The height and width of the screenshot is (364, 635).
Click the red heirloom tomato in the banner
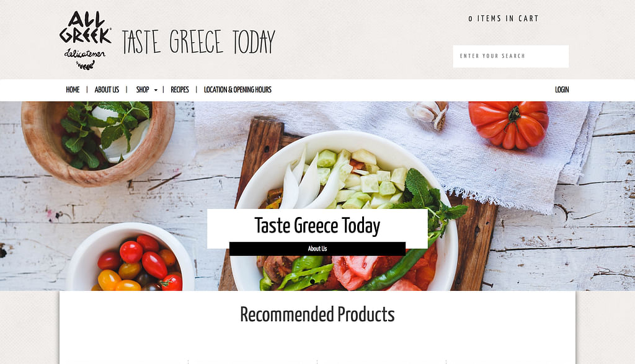tap(509, 124)
